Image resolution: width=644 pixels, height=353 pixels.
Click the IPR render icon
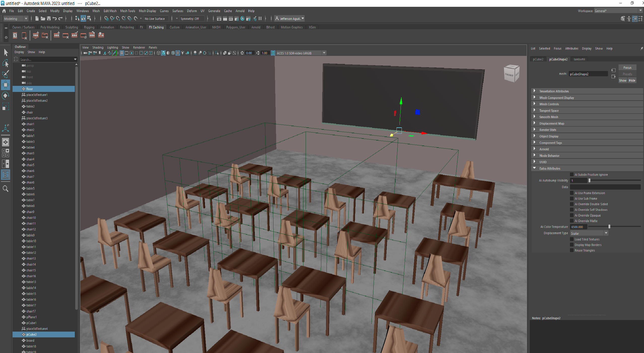(231, 18)
